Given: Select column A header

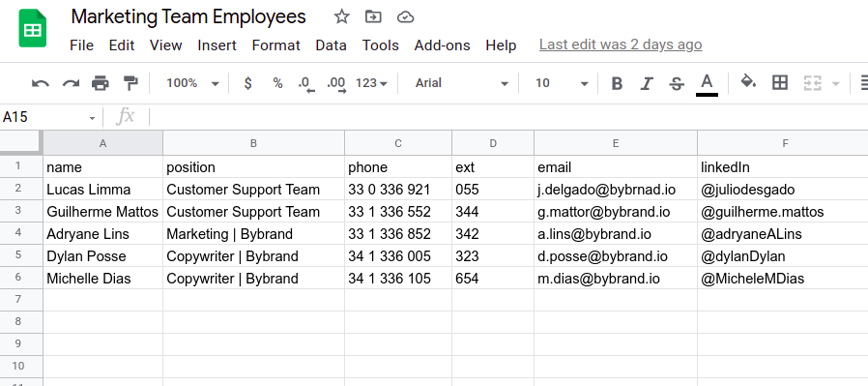Looking at the screenshot, I should tap(103, 143).
